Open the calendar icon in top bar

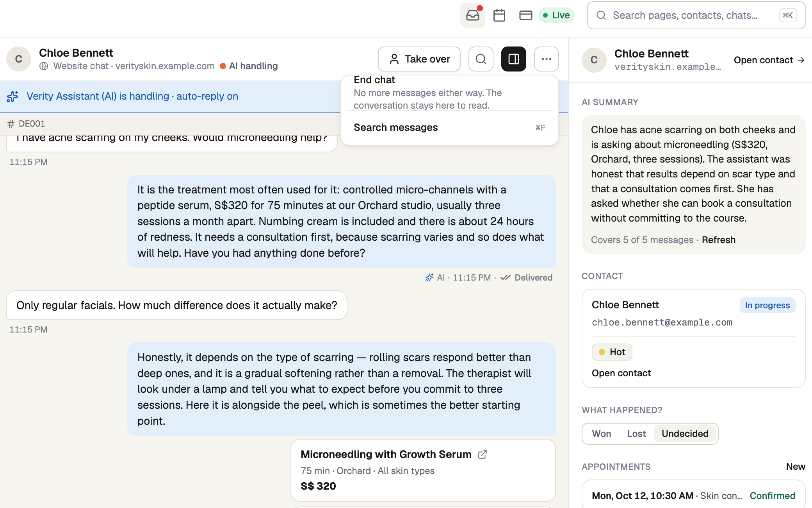click(499, 15)
